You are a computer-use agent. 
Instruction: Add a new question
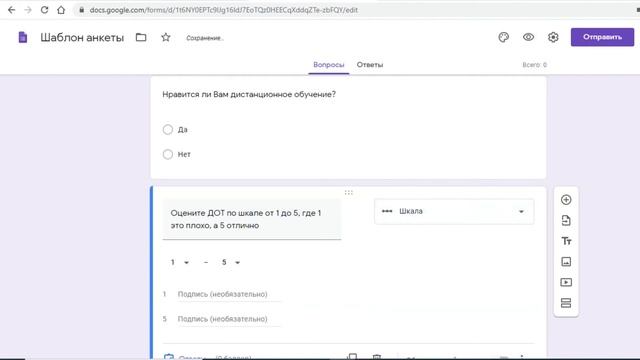(566, 200)
